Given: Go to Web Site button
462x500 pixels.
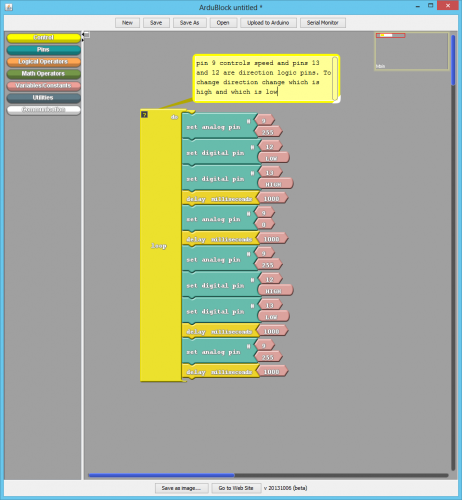Looking at the screenshot, I should click(x=236, y=488).
